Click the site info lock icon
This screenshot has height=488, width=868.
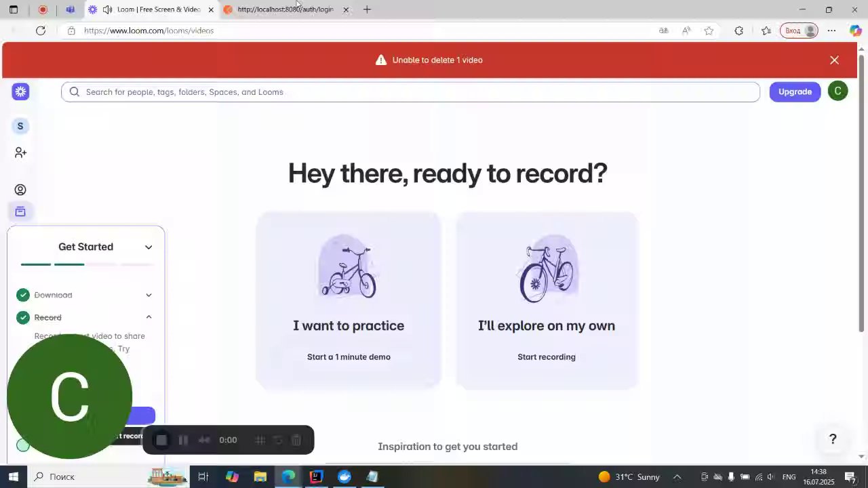click(x=71, y=30)
